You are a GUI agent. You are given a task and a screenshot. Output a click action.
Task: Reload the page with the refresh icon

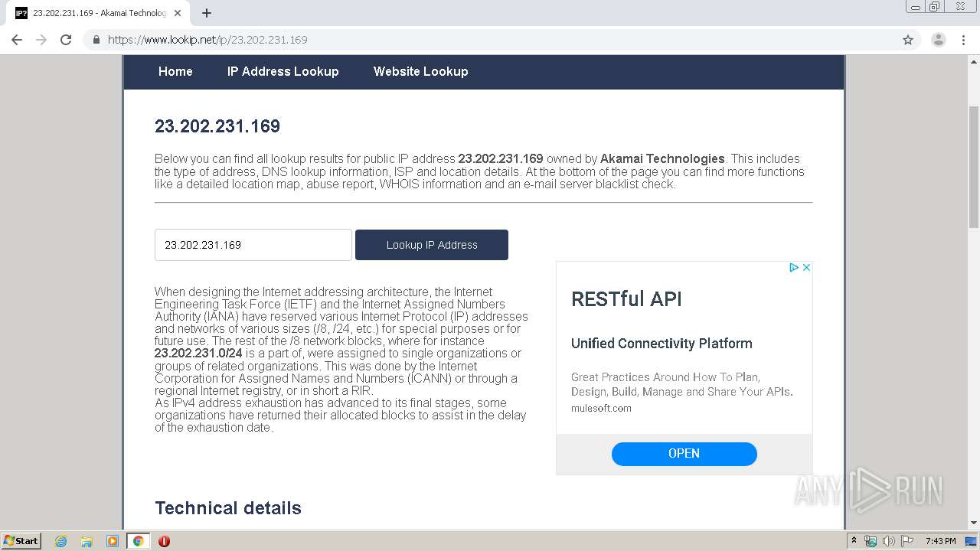coord(66,40)
